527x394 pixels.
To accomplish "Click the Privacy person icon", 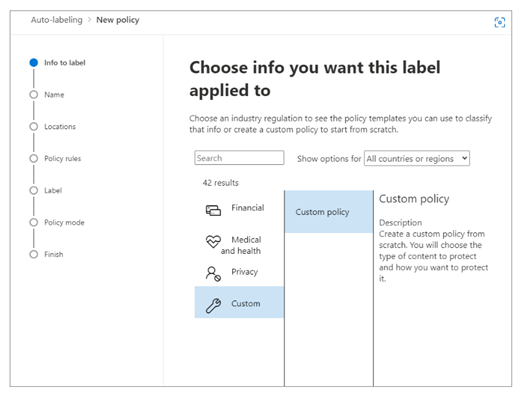I will (x=213, y=274).
